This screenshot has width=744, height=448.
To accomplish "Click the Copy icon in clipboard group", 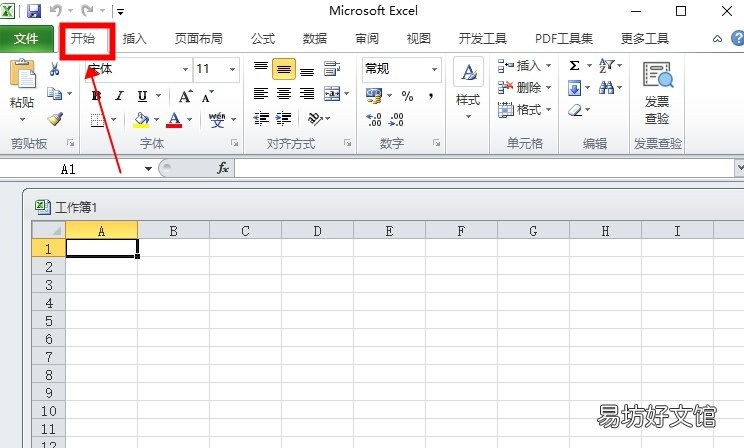I will coord(55,93).
